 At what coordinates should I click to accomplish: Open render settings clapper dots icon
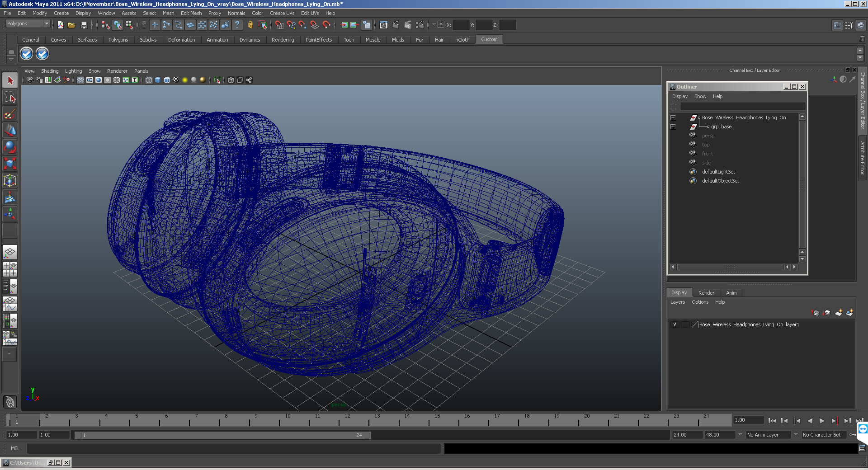pyautogui.click(x=420, y=25)
